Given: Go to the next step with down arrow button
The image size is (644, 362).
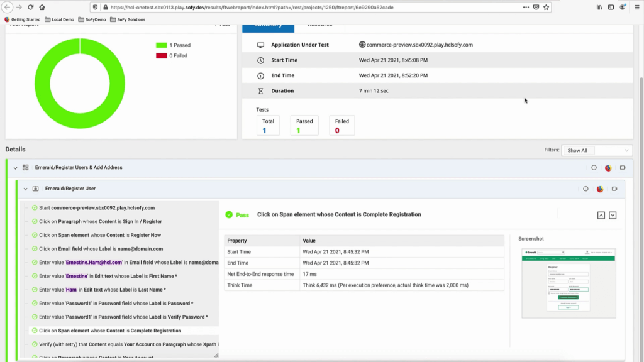Looking at the screenshot, I should pos(613,215).
